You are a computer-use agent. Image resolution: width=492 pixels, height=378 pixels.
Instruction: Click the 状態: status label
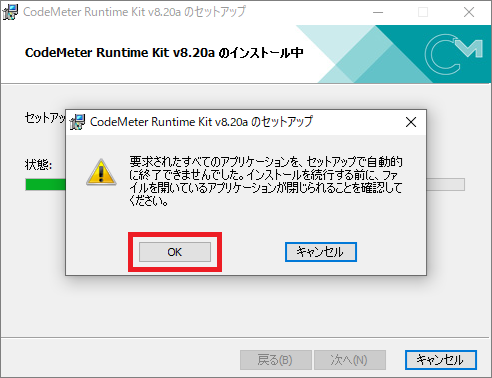point(38,165)
